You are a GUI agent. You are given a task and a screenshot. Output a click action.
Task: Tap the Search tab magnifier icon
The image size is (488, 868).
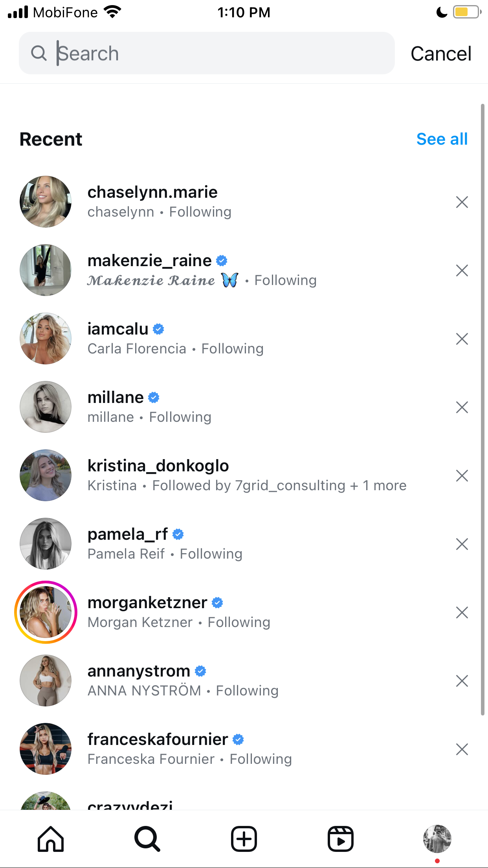coord(147,839)
